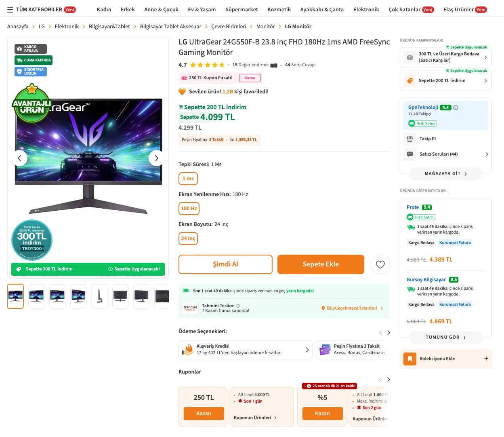Select the 1 ms response time option
The height and width of the screenshot is (437, 504).
click(188, 179)
